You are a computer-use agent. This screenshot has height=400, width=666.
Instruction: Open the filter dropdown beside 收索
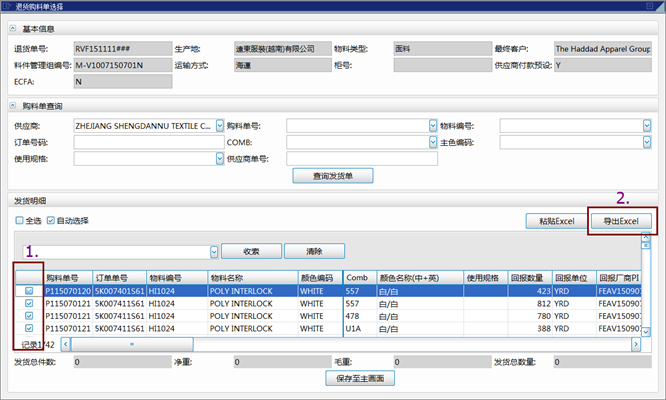(214, 251)
